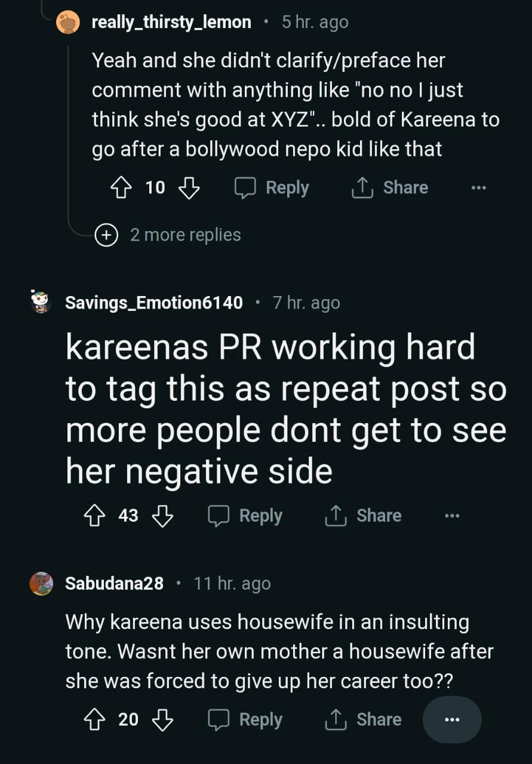532x764 pixels.
Task: Reply to really_thirsty_lemon's comment
Action: coord(272,188)
